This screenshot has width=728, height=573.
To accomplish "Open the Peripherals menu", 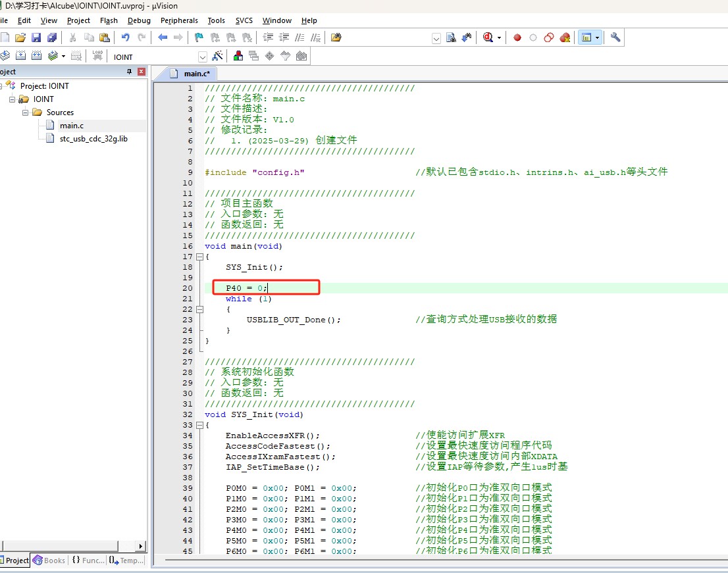I will (179, 20).
